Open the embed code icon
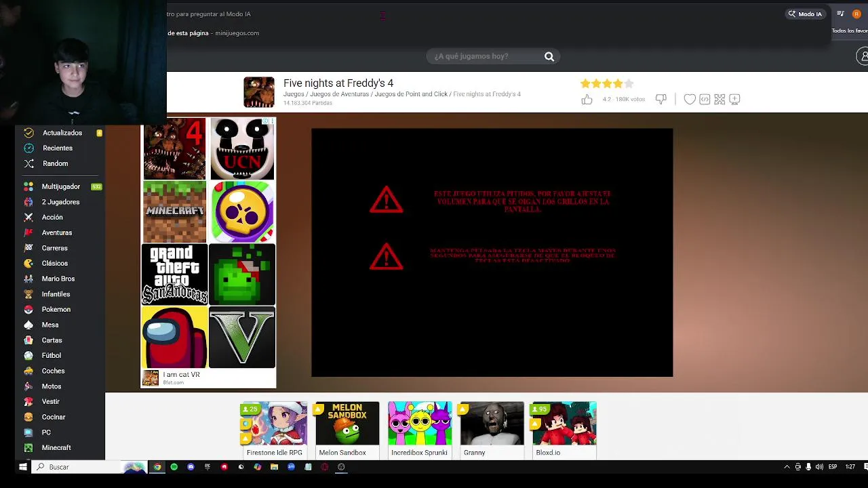 (705, 100)
